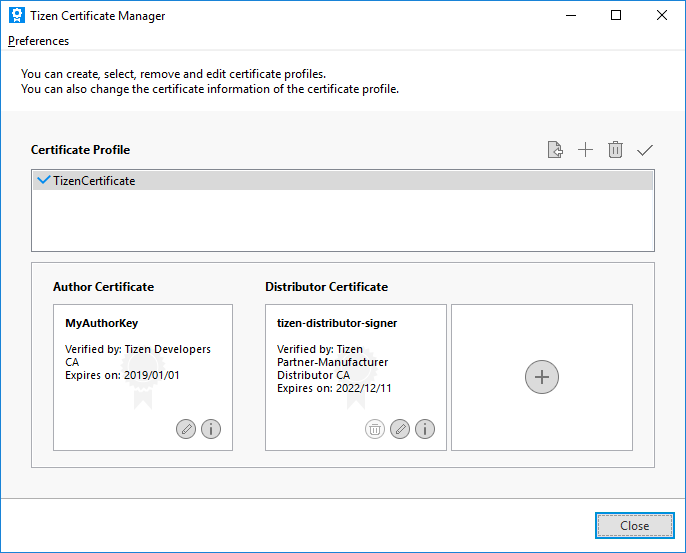Maximize the Certificate Manager window
This screenshot has width=686, height=553.
click(616, 15)
